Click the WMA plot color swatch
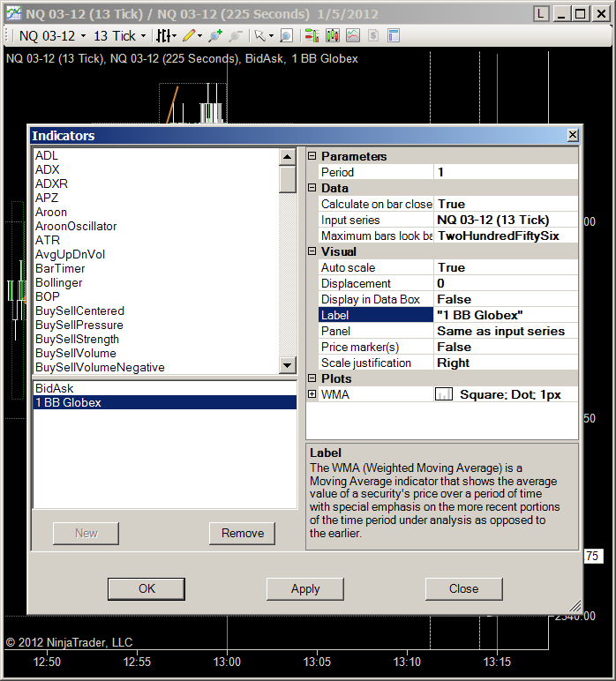Viewport: 616px width, 681px height. [444, 394]
